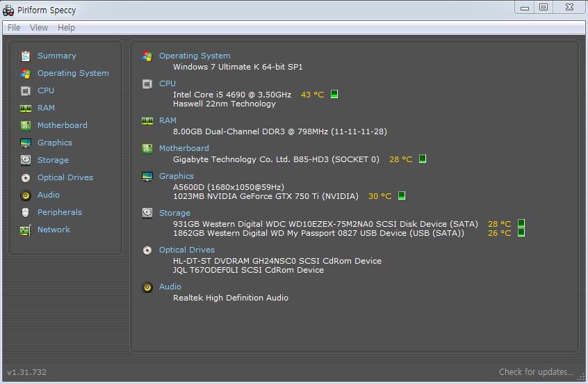Screen dimensions: 588x384
Task: Click the Graphics monitor icon in main panel
Action: [x=147, y=177]
